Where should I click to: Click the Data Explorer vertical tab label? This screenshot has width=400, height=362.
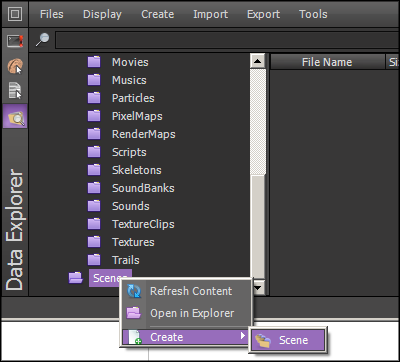tap(15, 229)
